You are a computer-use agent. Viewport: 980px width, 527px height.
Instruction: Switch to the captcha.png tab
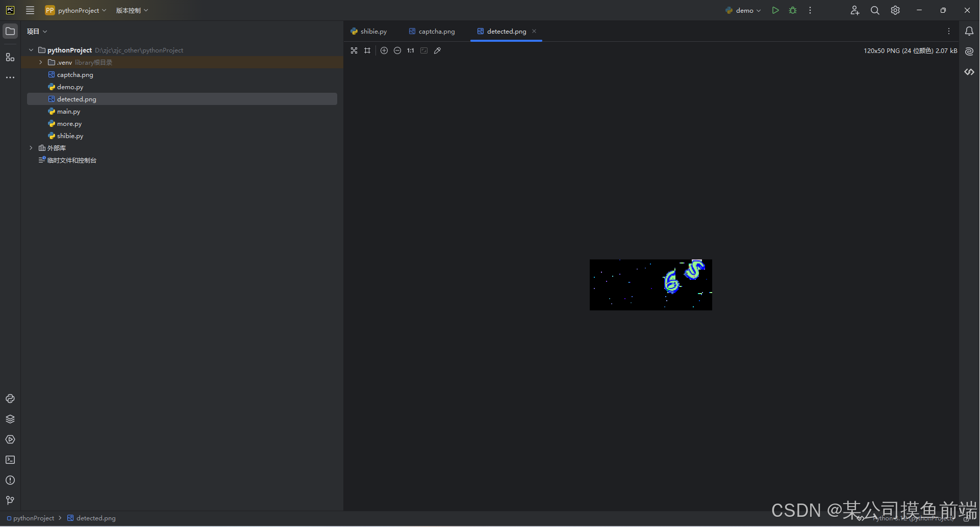(432, 31)
